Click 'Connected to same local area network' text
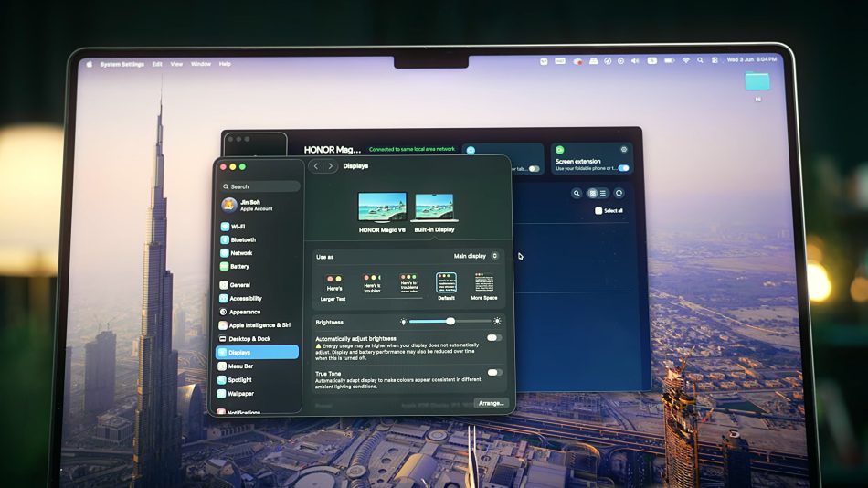Viewport: 868px width, 488px height. pyautogui.click(x=412, y=149)
